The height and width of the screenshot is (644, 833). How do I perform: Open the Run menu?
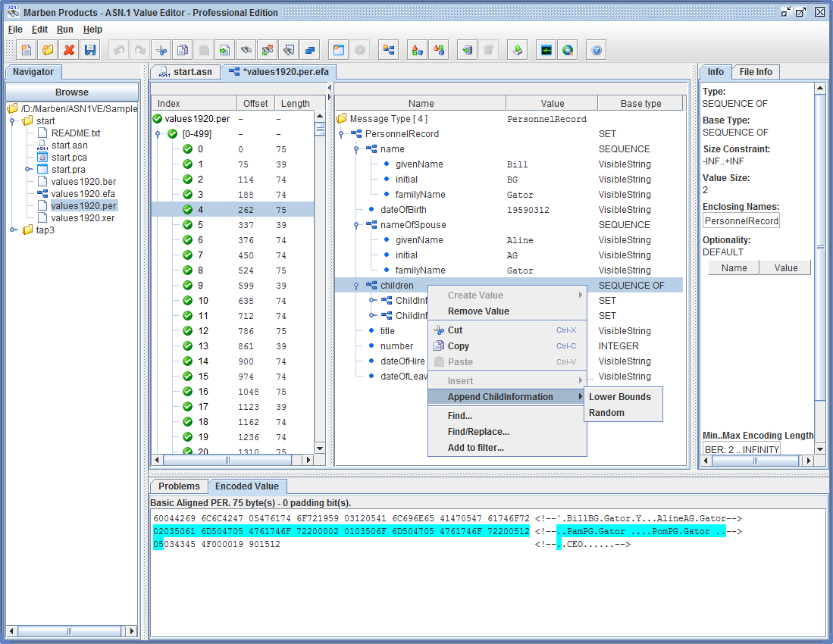pyautogui.click(x=65, y=30)
